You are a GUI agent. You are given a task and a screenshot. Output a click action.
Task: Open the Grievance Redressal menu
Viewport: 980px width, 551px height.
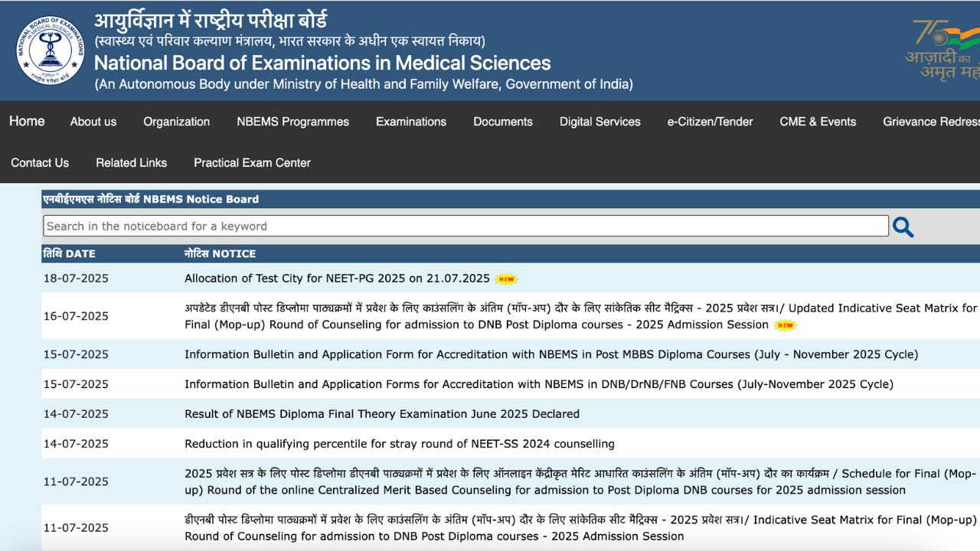coord(931,122)
